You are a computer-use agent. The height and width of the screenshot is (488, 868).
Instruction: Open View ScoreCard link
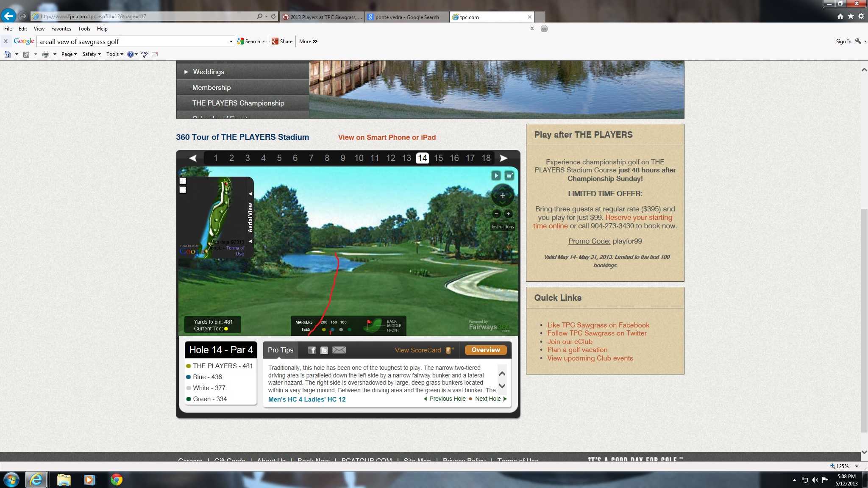coord(418,350)
